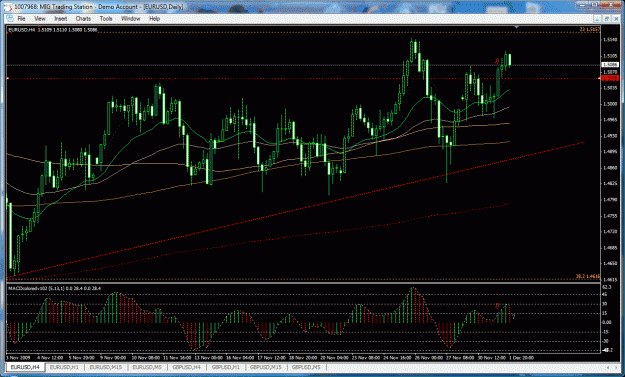
Task: Click the 24 Nov 16:00 time label
Action: (397, 358)
